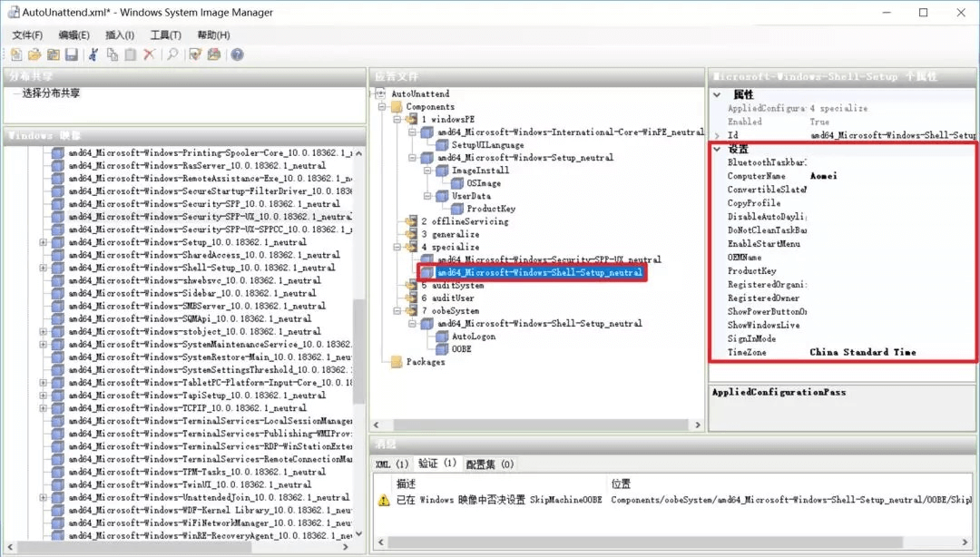Open Help via blue question mark icon

tap(237, 54)
